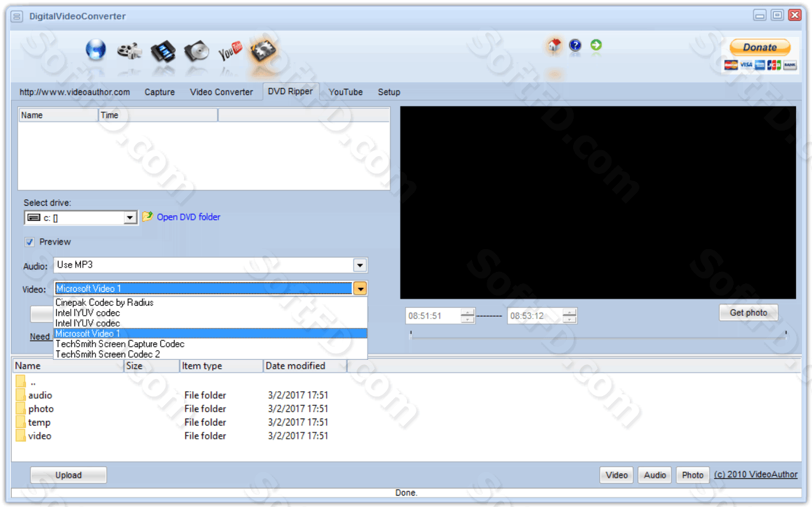Click the YouTube logo toolbar icon
This screenshot has height=507, width=812.
click(231, 51)
